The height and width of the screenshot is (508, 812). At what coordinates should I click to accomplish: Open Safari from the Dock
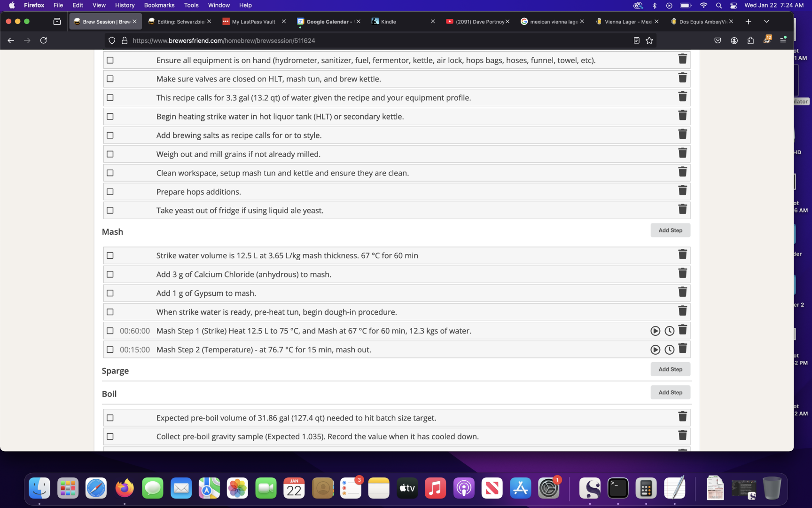click(x=96, y=488)
